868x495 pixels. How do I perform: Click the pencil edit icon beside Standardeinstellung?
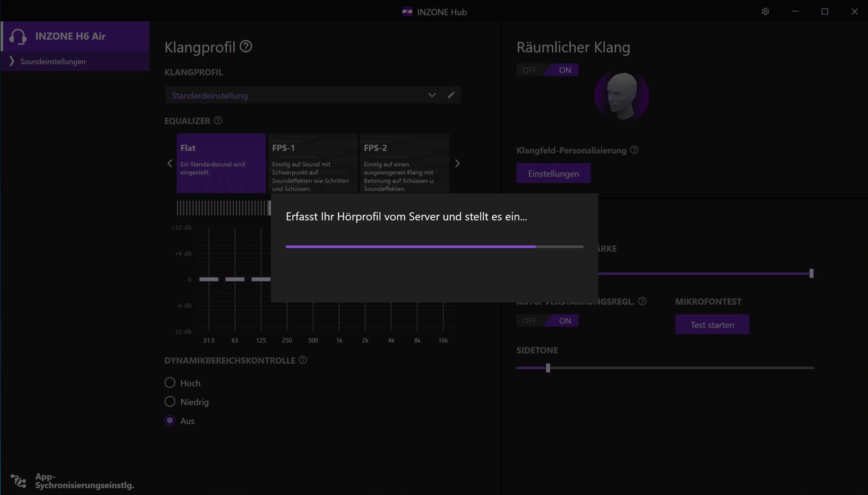[451, 95]
